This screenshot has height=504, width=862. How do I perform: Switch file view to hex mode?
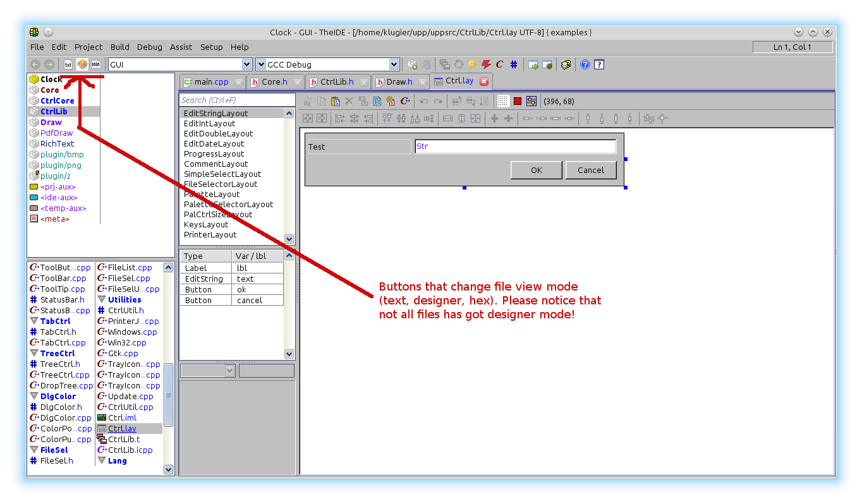96,64
